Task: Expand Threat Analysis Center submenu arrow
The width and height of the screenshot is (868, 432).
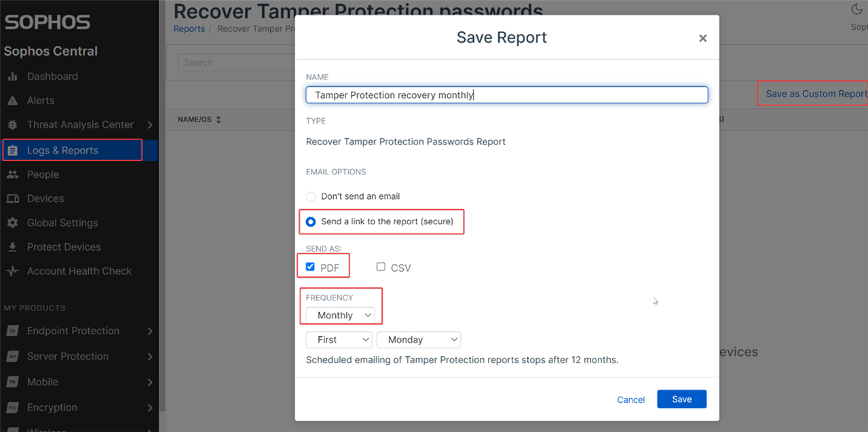Action: tap(150, 125)
